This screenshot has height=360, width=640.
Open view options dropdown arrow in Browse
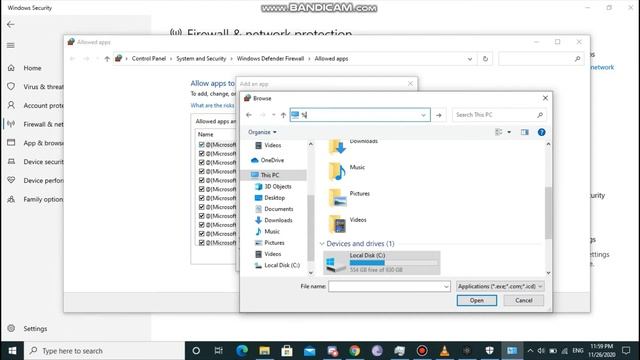[509, 132]
